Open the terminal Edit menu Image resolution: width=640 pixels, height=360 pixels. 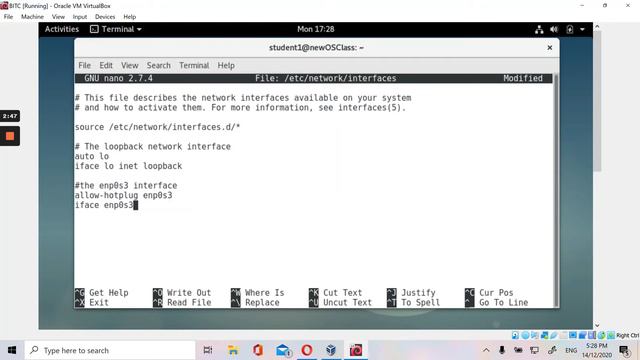106,65
